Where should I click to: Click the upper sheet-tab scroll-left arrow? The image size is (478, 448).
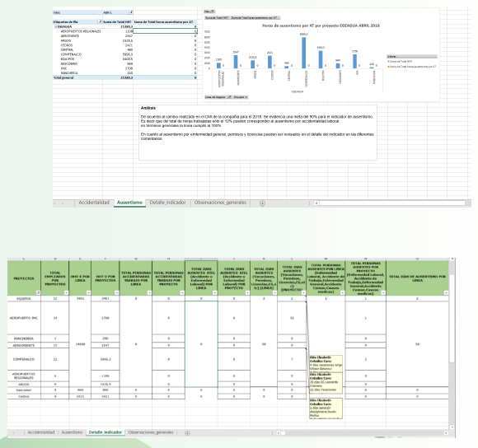[55, 203]
